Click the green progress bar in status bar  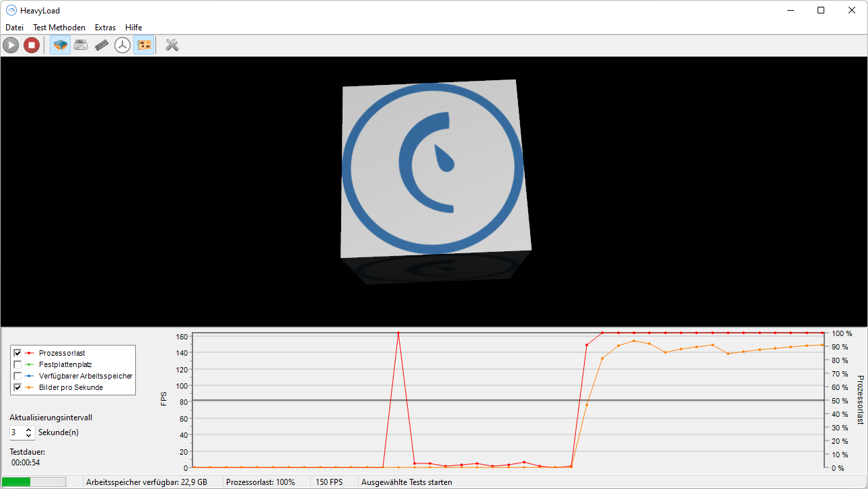pos(34,482)
